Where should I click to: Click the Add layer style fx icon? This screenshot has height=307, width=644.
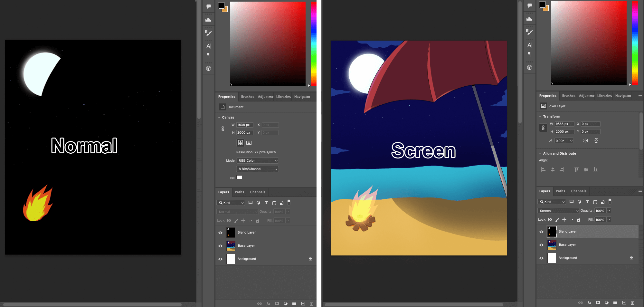pos(268,303)
